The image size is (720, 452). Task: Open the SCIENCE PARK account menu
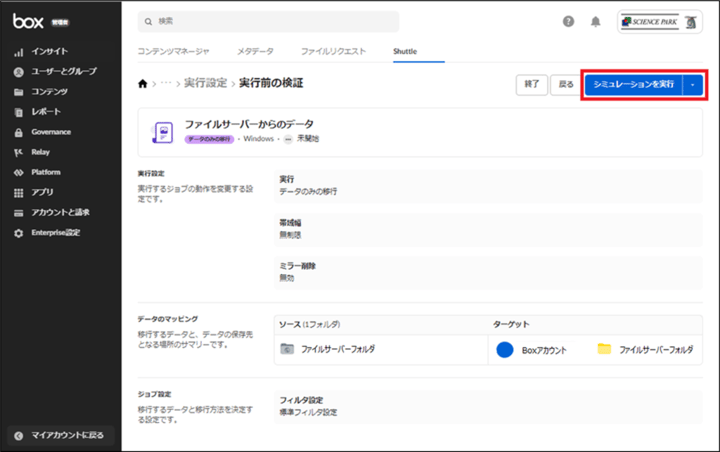(x=660, y=21)
